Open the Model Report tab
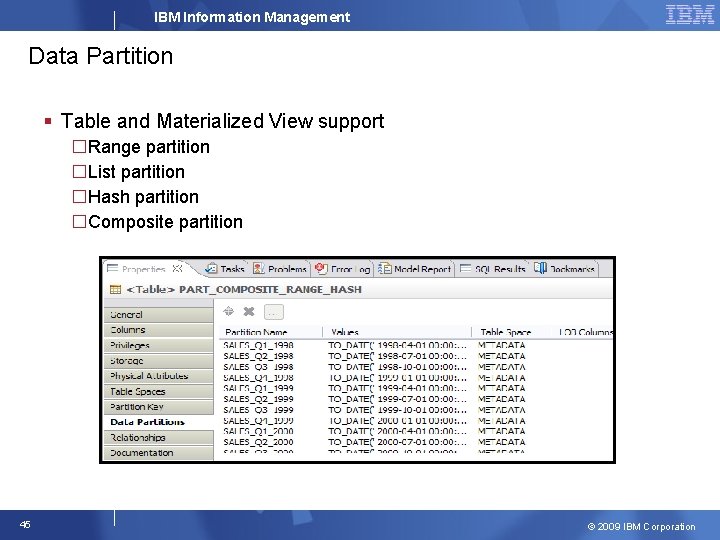 point(415,269)
